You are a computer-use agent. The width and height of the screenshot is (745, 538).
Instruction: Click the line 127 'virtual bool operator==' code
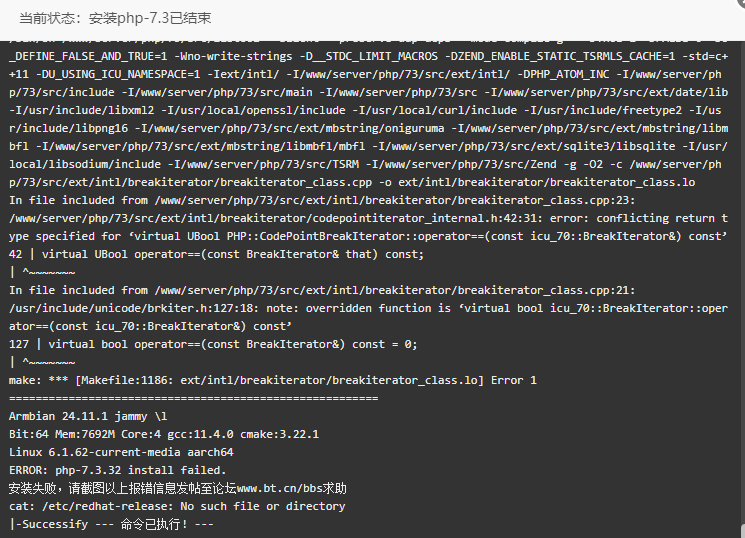pos(213,345)
